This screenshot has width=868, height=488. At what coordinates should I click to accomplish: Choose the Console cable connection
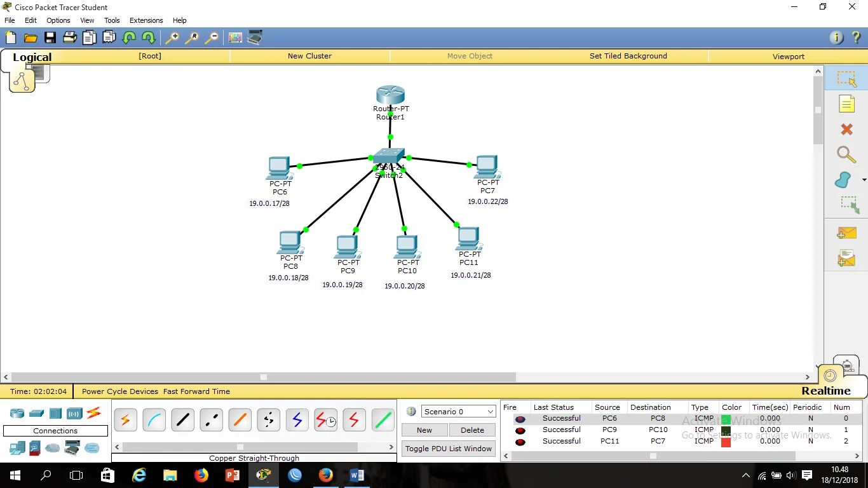(x=154, y=420)
